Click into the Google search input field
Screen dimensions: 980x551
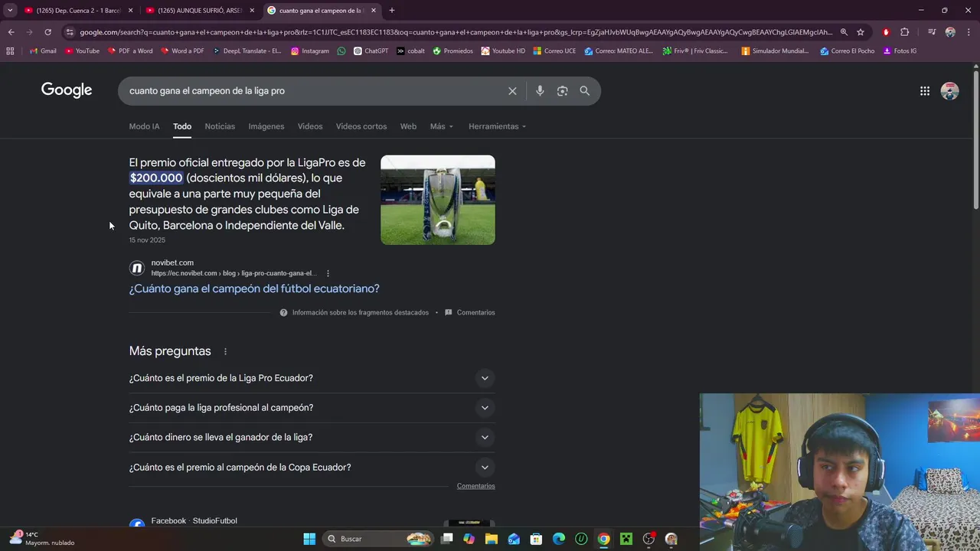click(x=314, y=91)
